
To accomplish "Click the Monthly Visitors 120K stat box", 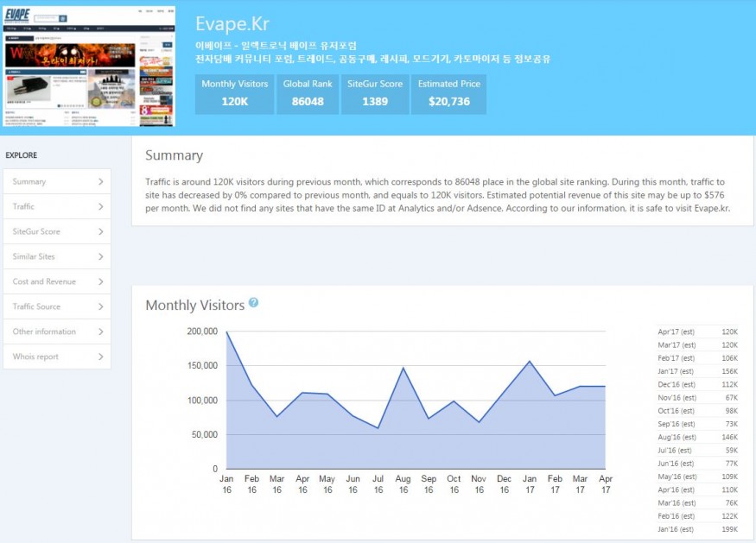I will click(235, 93).
